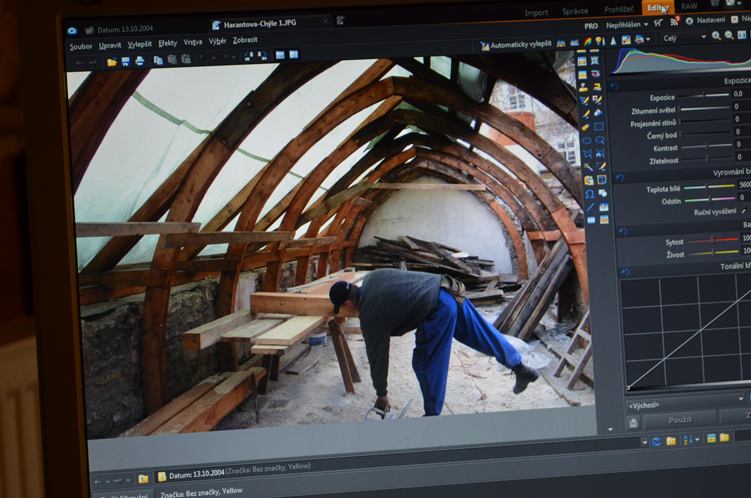Image resolution: width=751 pixels, height=498 pixels.
Task: Zoom out with the minus magnifier icon
Action: pos(728,35)
